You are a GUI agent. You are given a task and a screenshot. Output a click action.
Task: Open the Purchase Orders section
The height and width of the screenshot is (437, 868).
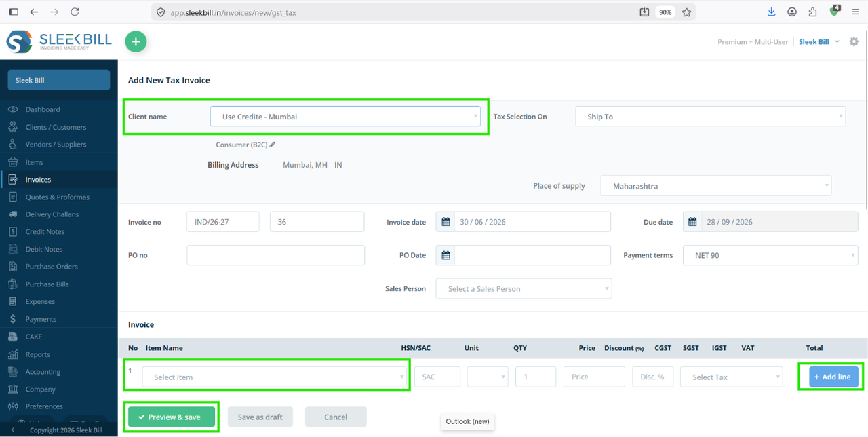52,267
